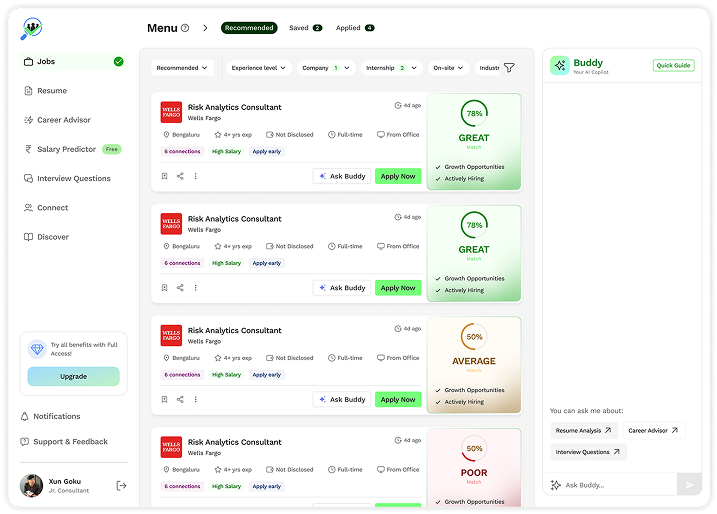Click the Career Advisor suggestion chip in Buddy
Screen dimensions: 717x514
pyautogui.click(x=653, y=430)
